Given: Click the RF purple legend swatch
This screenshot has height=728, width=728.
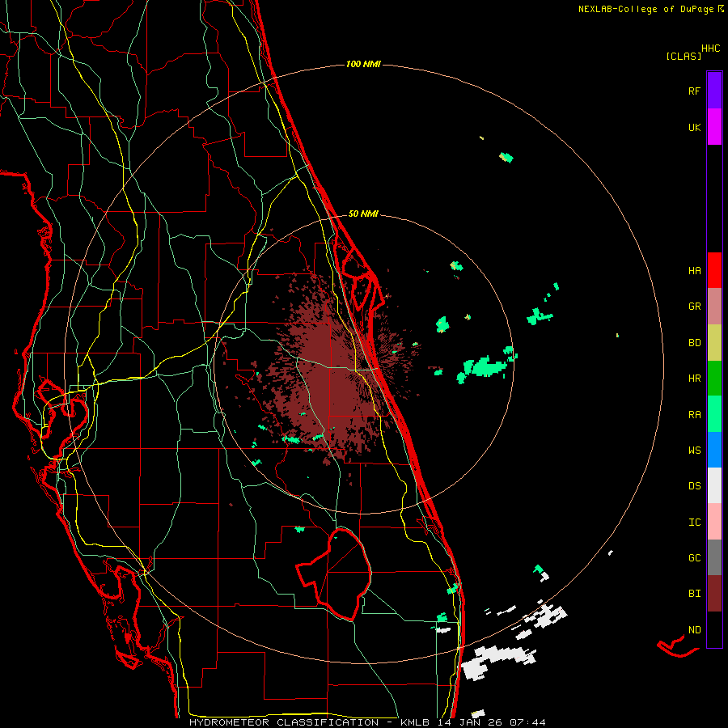Looking at the screenshot, I should tap(714, 91).
